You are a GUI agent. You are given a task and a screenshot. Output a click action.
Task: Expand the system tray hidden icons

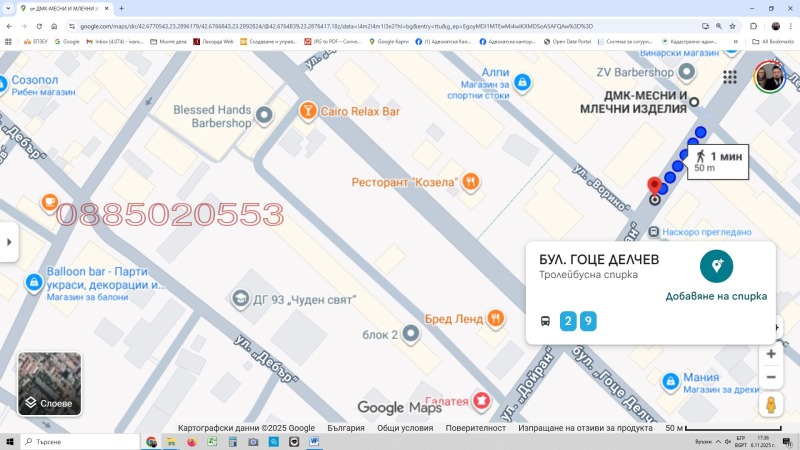[718, 442]
